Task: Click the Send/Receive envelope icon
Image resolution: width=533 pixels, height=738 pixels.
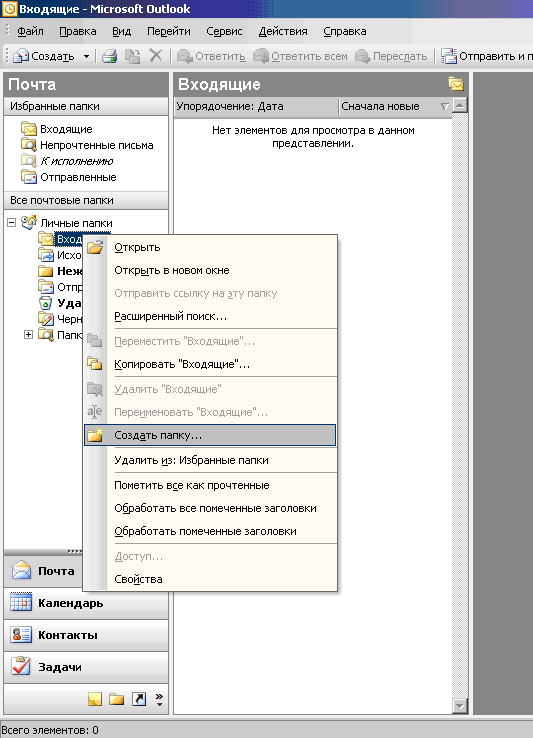Action: coord(449,56)
